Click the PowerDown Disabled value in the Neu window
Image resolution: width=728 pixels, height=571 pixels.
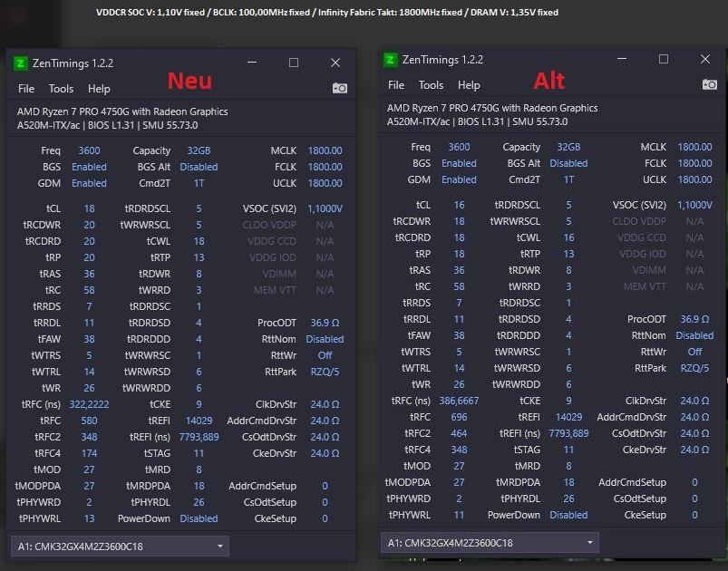tap(199, 518)
